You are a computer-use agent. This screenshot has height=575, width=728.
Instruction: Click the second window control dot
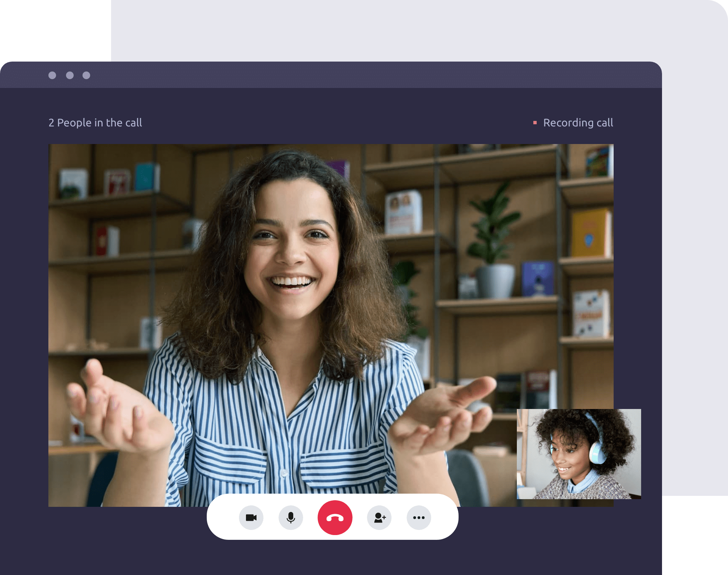(70, 75)
